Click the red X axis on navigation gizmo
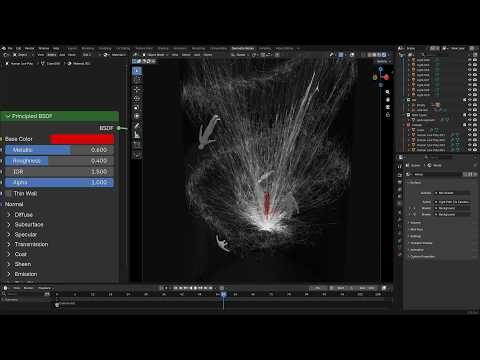The image size is (480, 360). 386,77
